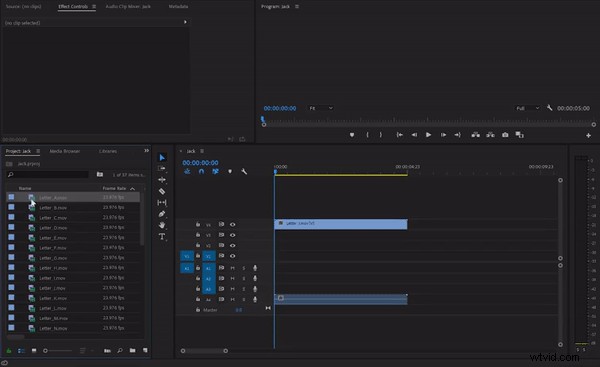Open Source (no clips) tab
Image resolution: width=600 pixels, height=367 pixels.
(23, 7)
